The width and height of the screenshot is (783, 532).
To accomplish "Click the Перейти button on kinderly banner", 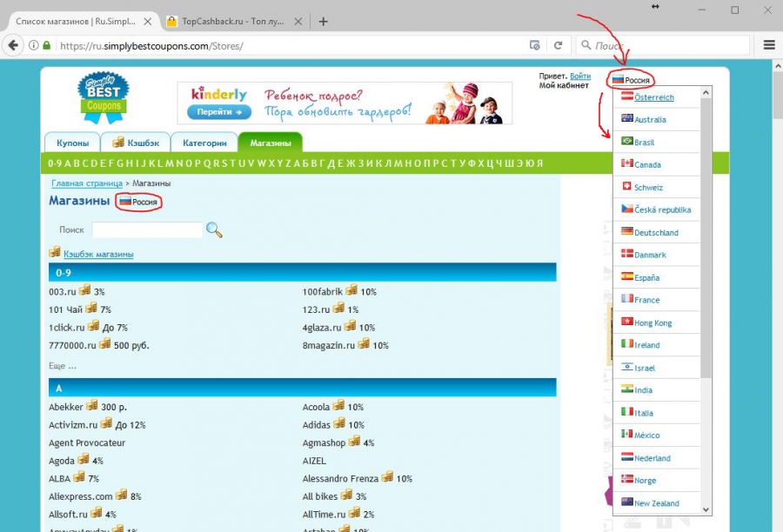I will [x=218, y=112].
